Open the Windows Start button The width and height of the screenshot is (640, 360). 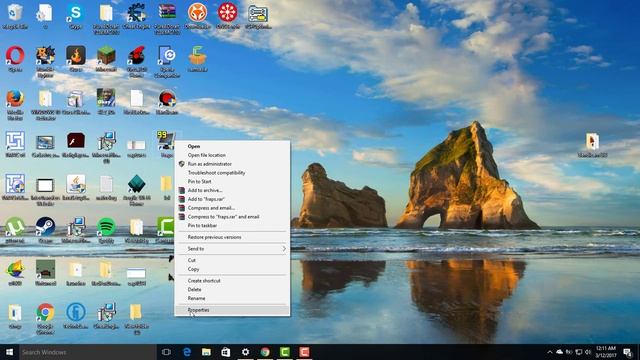pos(9,352)
